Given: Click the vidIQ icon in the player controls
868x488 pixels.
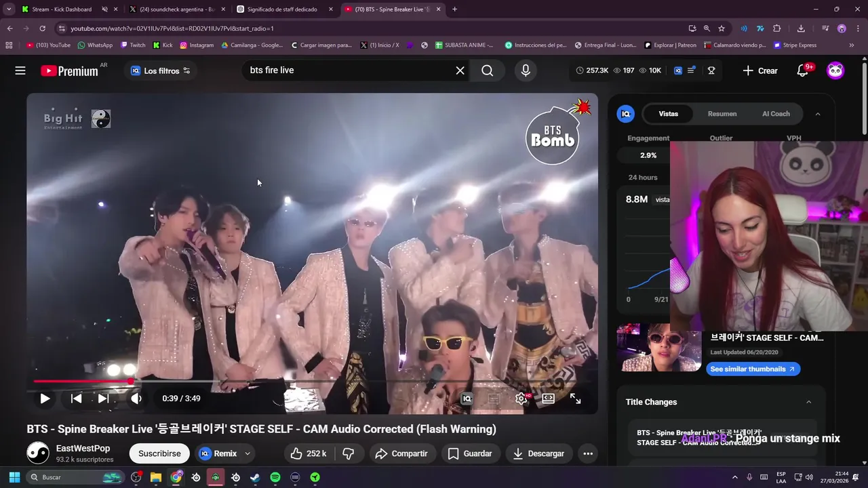Looking at the screenshot, I should (467, 399).
